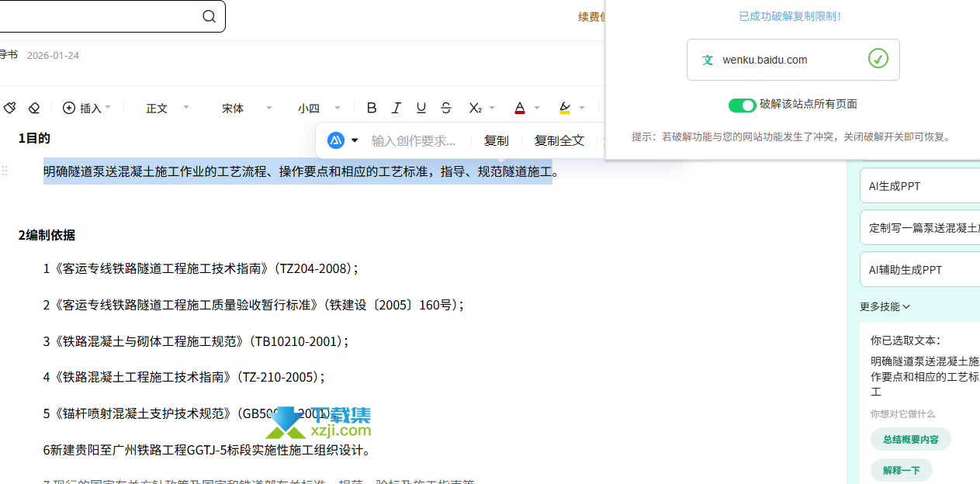This screenshot has width=980, height=484.
Task: Click 解释一下 chip
Action: [901, 470]
